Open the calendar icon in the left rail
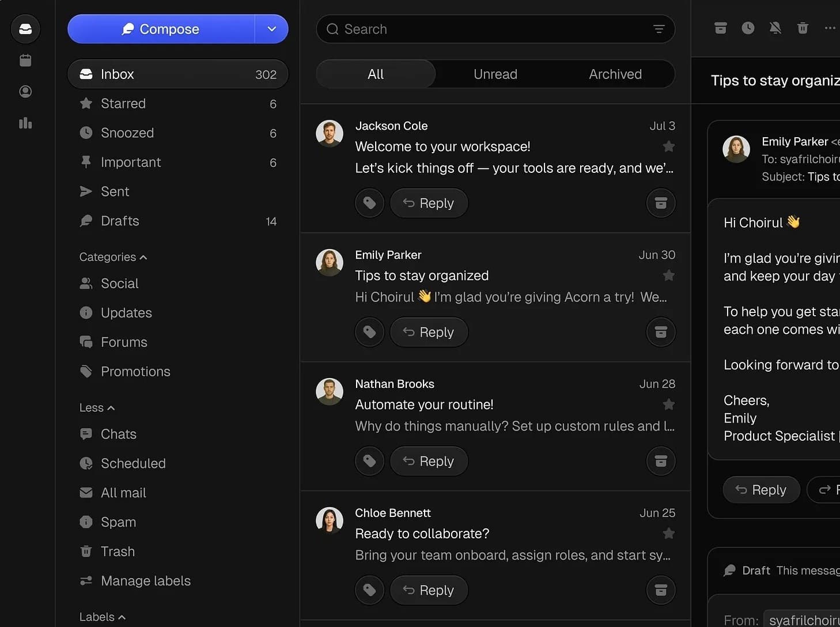 point(25,61)
